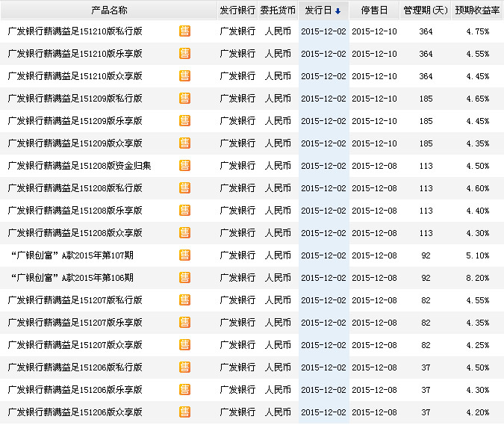Click expected yield 4.60% cell

coord(478,188)
